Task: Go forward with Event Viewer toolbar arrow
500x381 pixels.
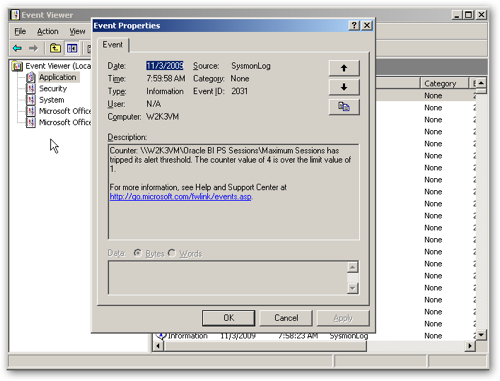Action: tap(33, 48)
